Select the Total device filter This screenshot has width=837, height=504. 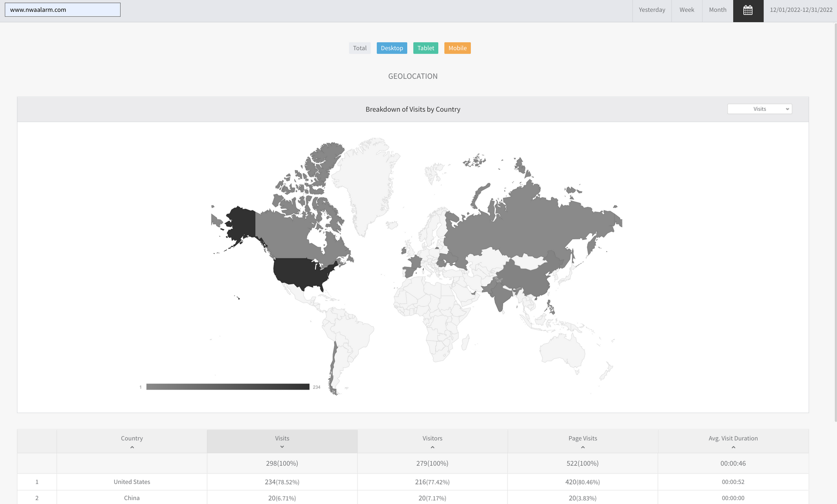(x=360, y=48)
